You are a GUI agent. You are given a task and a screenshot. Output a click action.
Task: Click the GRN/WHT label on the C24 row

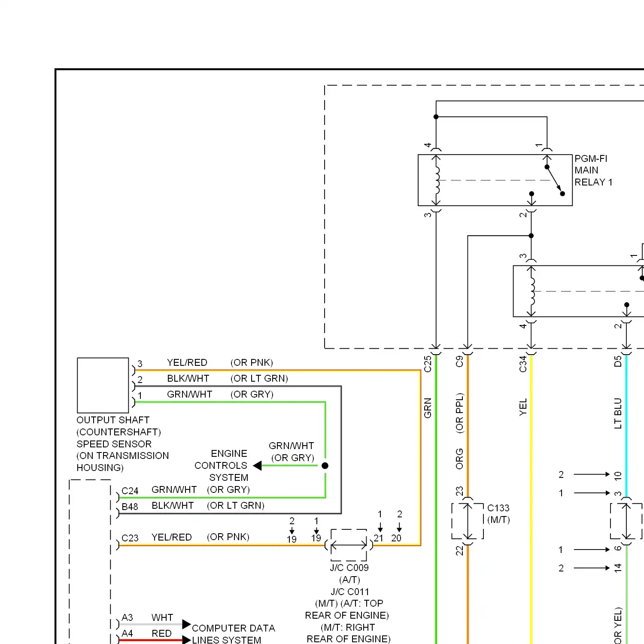click(174, 489)
